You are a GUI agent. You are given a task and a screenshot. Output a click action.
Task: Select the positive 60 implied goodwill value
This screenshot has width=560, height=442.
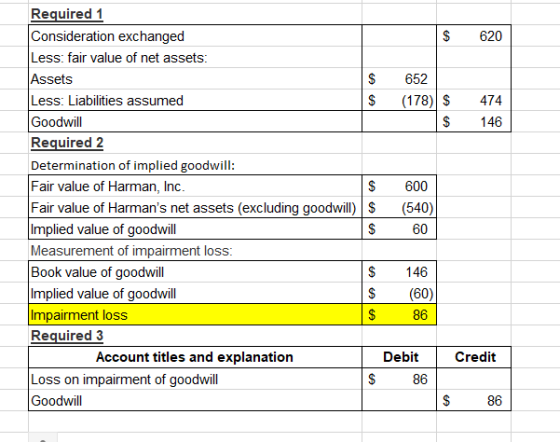[399, 229]
